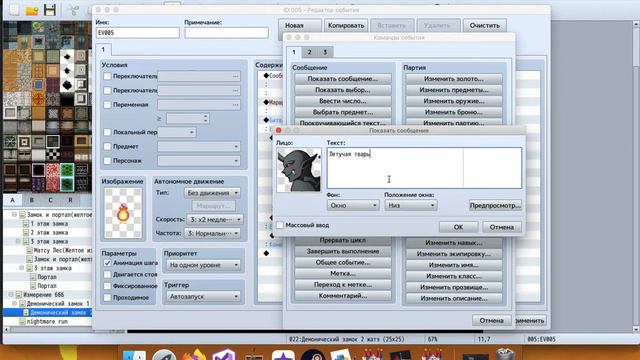This screenshot has height=360, width=640.
Task: Select the '1 этаж замка' map
Action: pyautogui.click(x=49, y=224)
